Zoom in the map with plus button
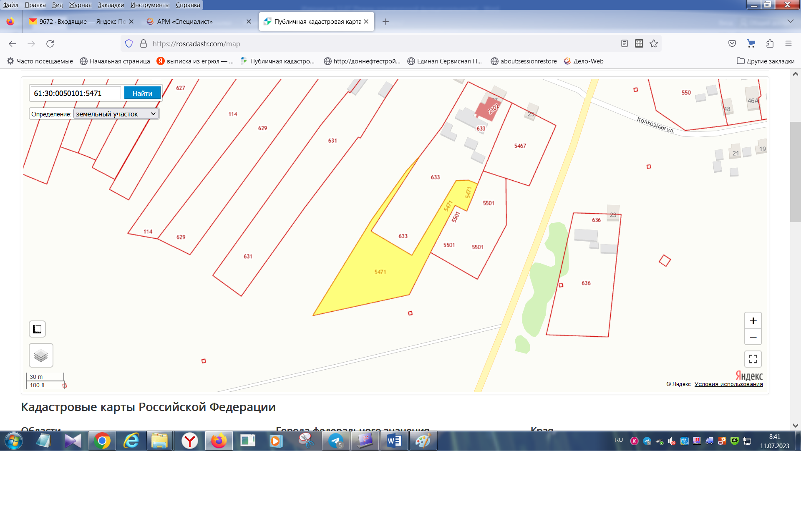 753,320
